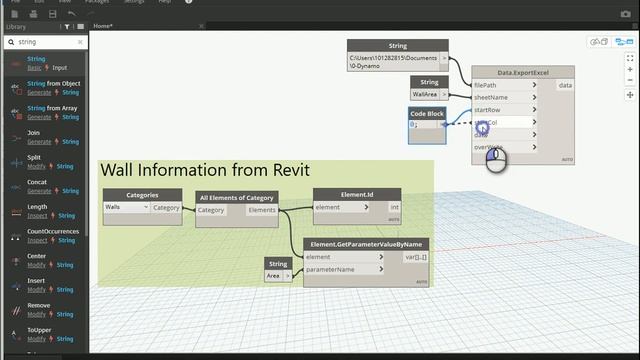Switch to geometry background preview view

[x=599, y=42]
